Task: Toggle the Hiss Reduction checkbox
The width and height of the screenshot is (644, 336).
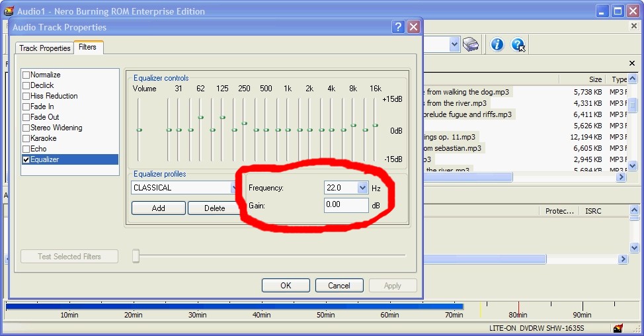Action: click(26, 96)
